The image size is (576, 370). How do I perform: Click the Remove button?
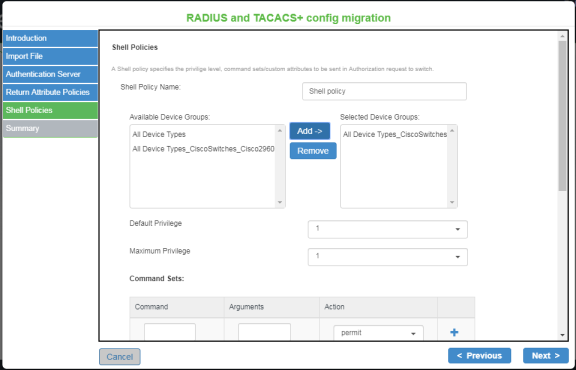(313, 151)
